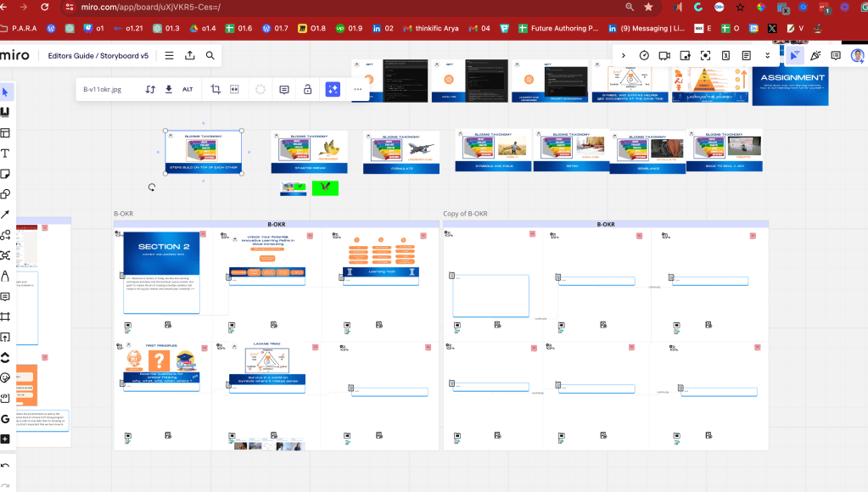Select the Frame tool
Viewport: 868px width, 492px height.
click(x=5, y=316)
